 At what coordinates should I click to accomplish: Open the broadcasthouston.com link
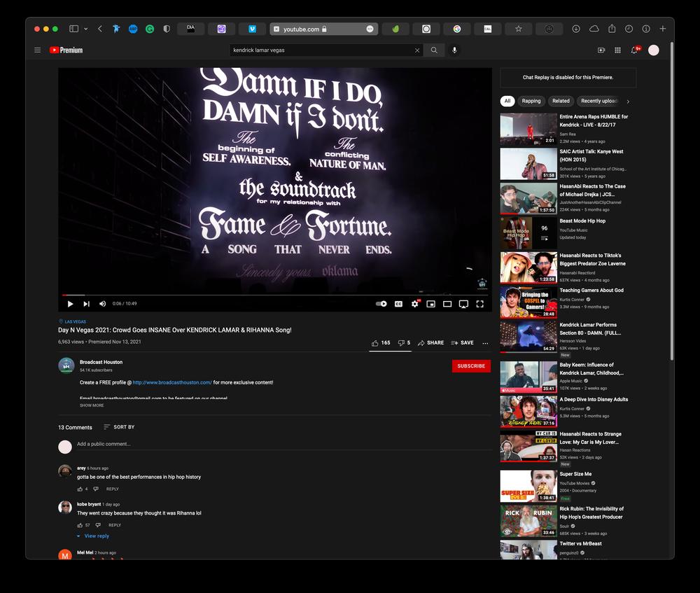coord(172,382)
